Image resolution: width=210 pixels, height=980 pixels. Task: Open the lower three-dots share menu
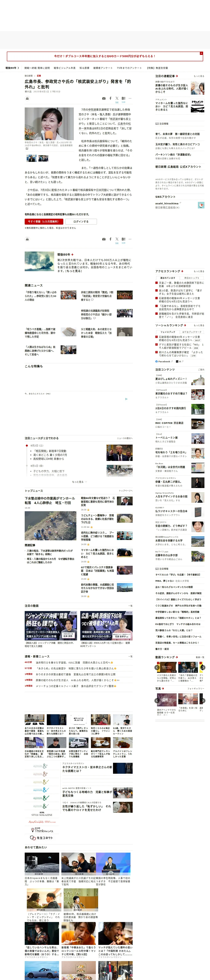pos(130,239)
